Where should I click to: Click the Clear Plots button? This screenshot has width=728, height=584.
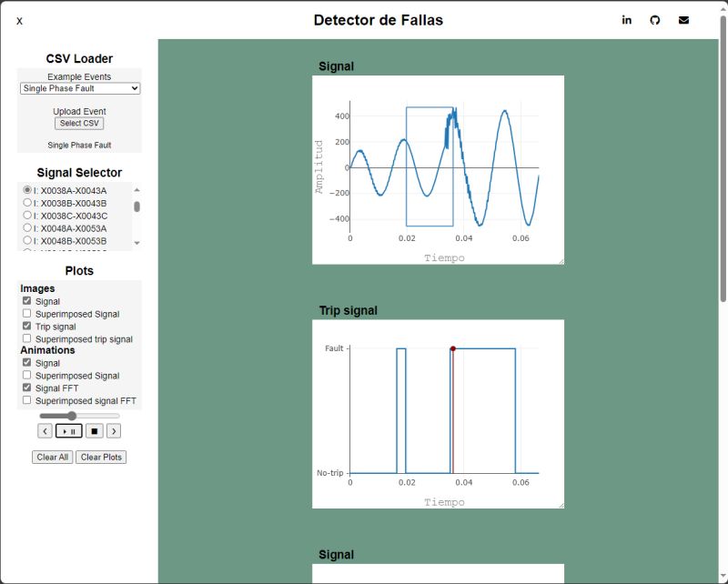click(101, 458)
